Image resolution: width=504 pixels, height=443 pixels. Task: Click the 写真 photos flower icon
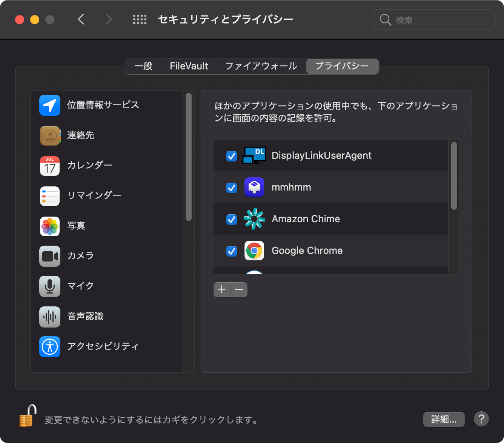(x=50, y=226)
